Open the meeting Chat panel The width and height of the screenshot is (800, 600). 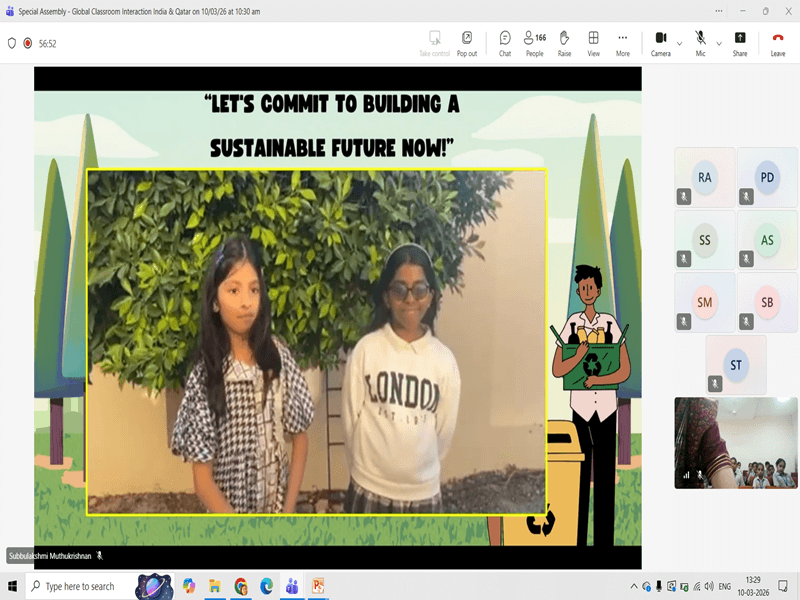(x=505, y=43)
